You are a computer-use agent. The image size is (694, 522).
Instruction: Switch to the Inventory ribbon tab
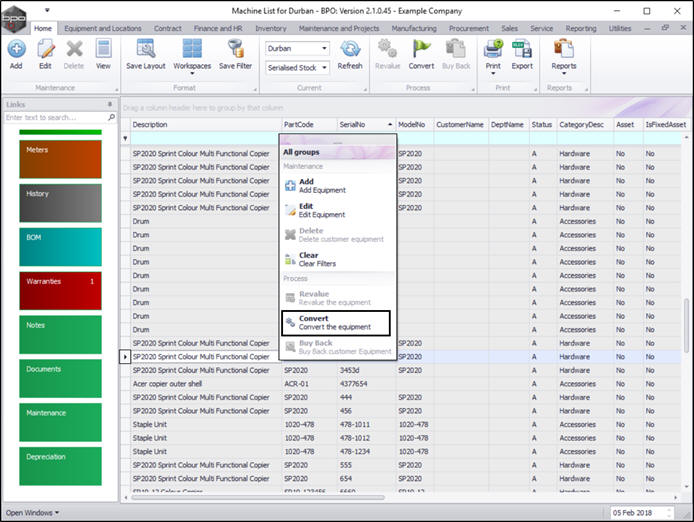(x=270, y=29)
